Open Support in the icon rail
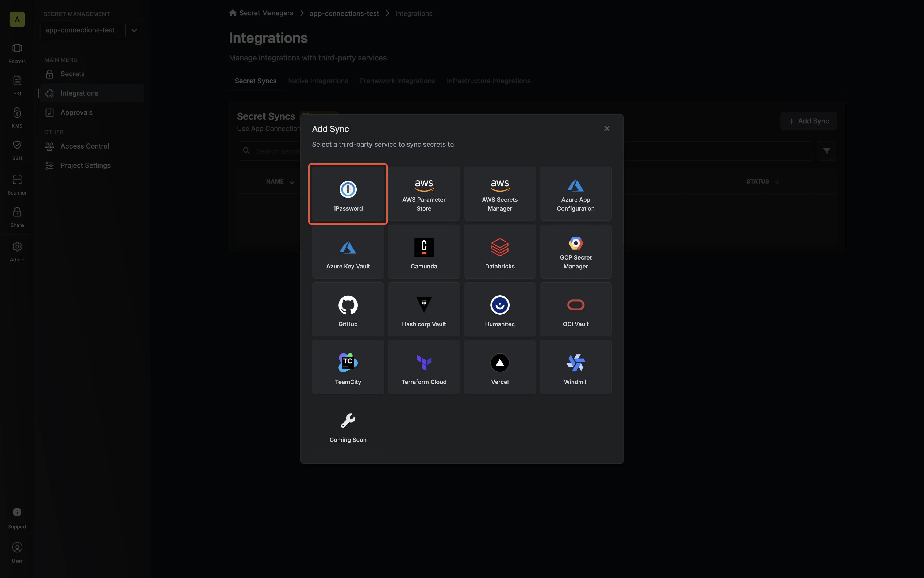This screenshot has height=578, width=924. click(x=17, y=518)
